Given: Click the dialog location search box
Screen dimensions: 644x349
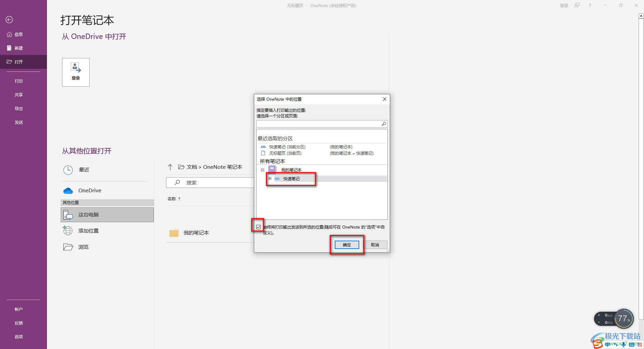Looking at the screenshot, I should point(319,124).
